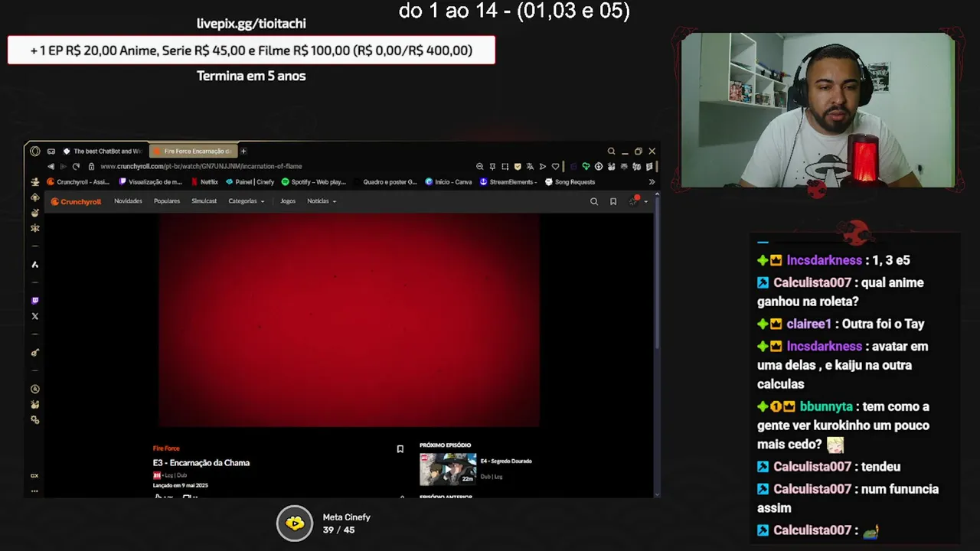Click E3 - Encarnação da Chama title
The height and width of the screenshot is (551, 980).
[201, 462]
